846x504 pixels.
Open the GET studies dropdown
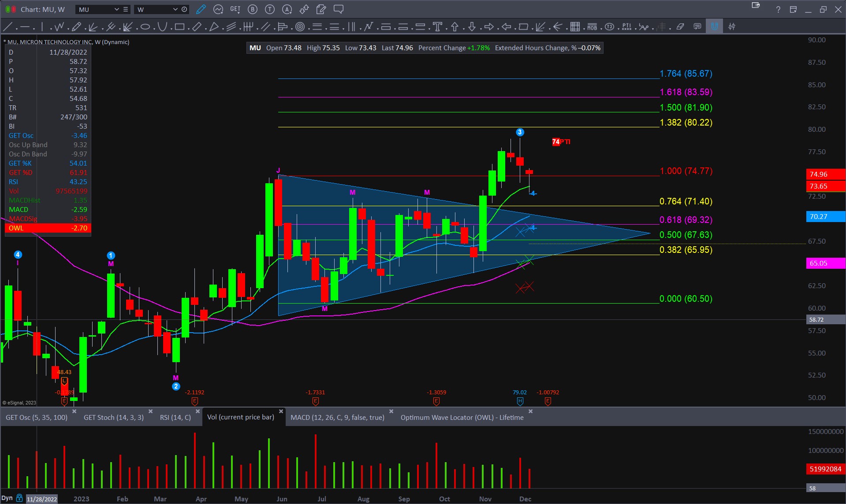click(x=235, y=9)
